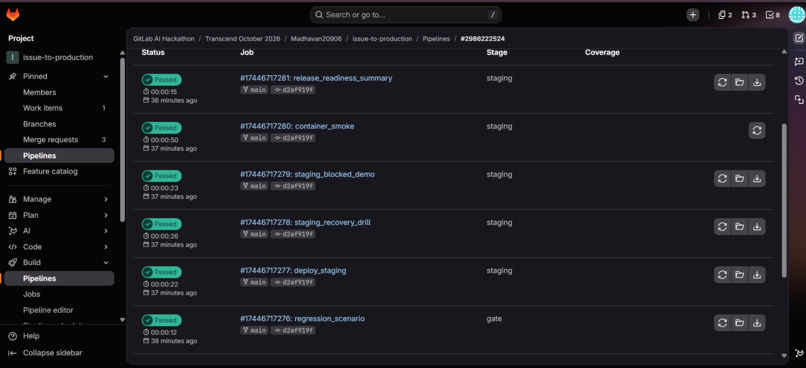806x368 pixels.
Task: Download artifacts of staging_recovery_drill job
Action: point(757,227)
